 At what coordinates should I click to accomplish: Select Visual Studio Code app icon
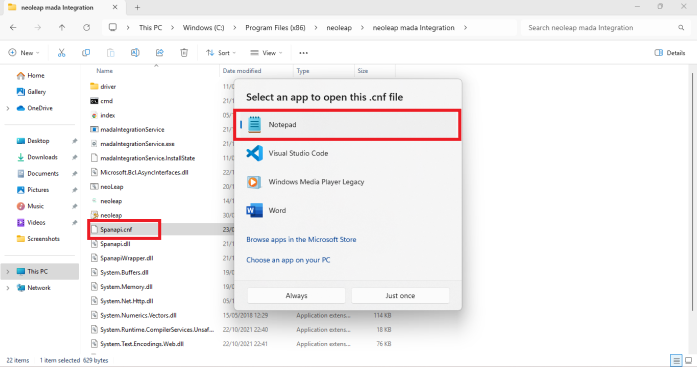point(254,153)
